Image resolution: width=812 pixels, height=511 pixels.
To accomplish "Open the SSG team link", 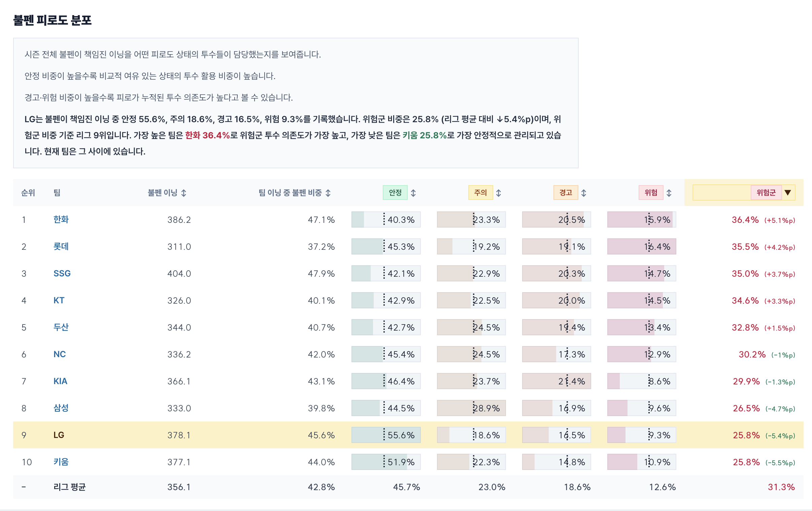I will point(62,274).
